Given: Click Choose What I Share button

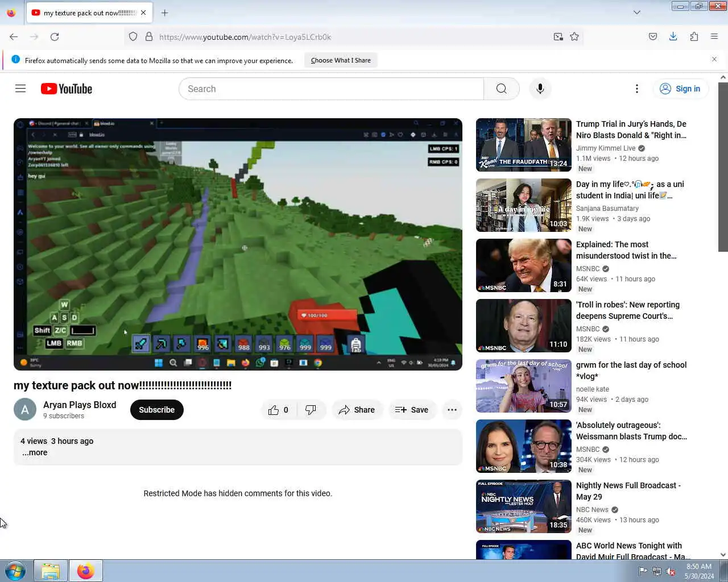Looking at the screenshot, I should [x=341, y=60].
